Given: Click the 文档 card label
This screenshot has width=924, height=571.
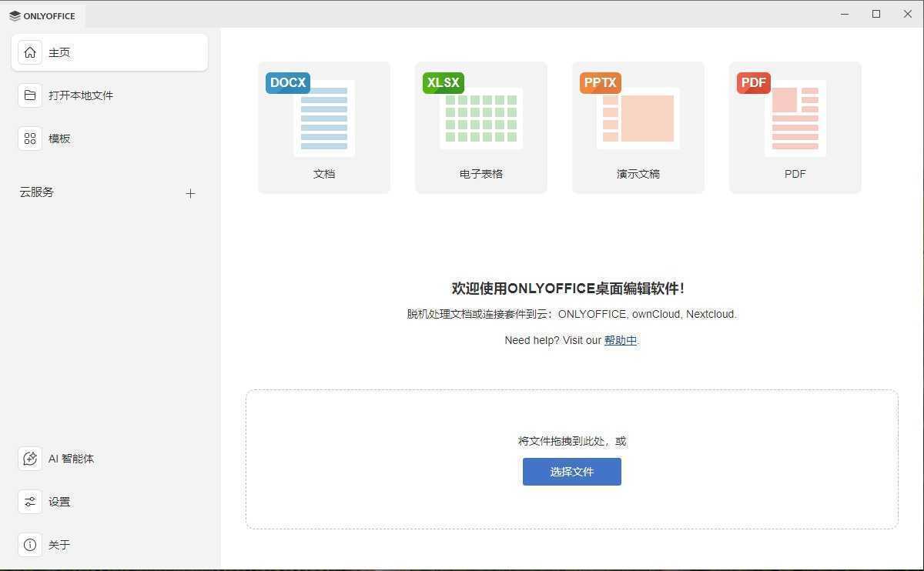Looking at the screenshot, I should pyautogui.click(x=323, y=174).
